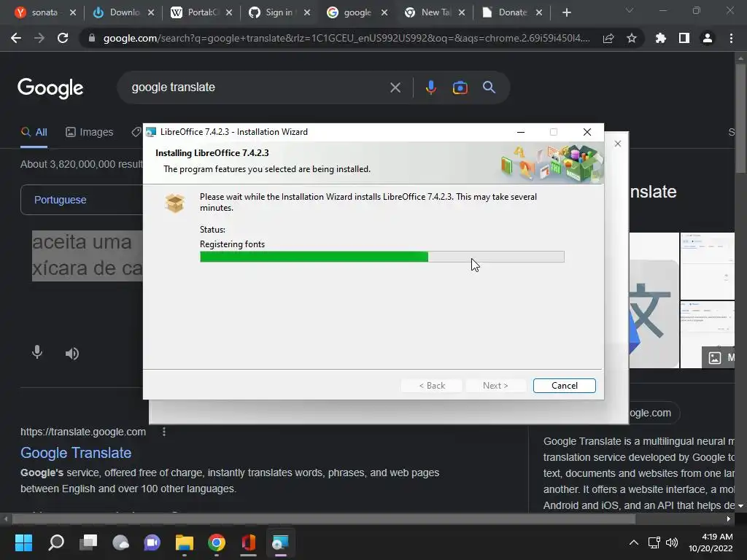Listen to the Portuguese text speaker icon

72,354
